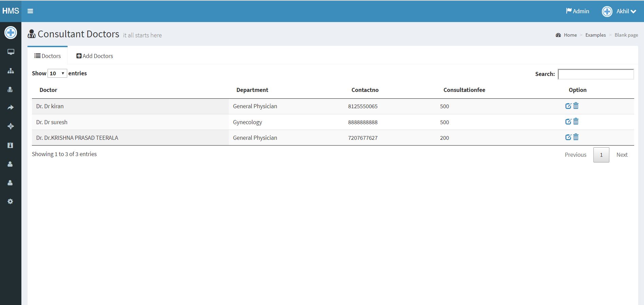The height and width of the screenshot is (305, 644).
Task: Edit Dr kiran's record
Action: pos(568,106)
